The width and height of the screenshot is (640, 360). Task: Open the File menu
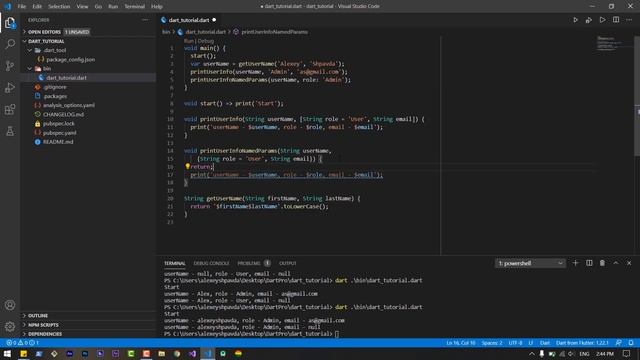pos(22,7)
